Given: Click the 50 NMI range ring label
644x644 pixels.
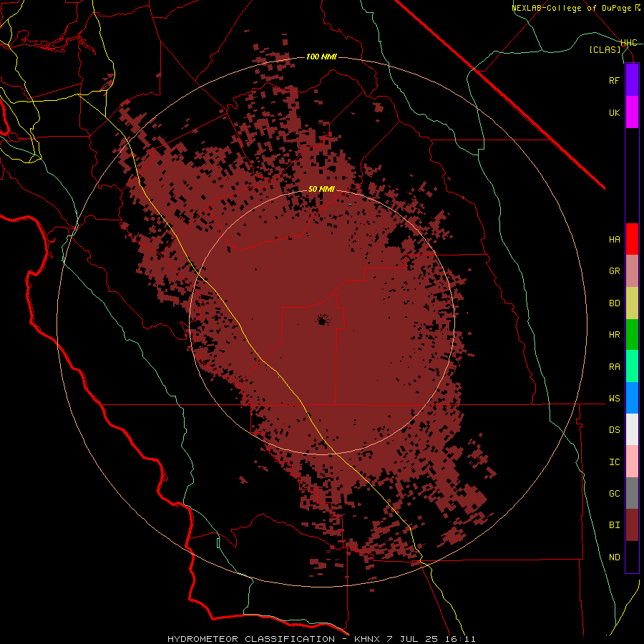Looking at the screenshot, I should [321, 189].
